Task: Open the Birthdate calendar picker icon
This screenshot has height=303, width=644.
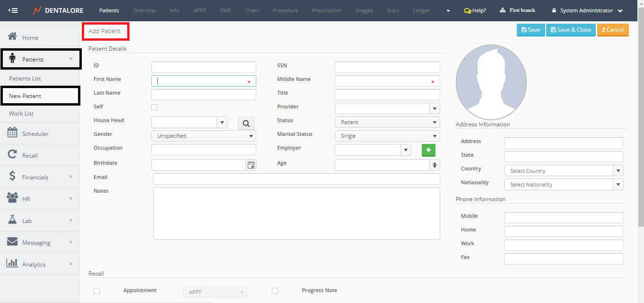Action: click(x=251, y=165)
